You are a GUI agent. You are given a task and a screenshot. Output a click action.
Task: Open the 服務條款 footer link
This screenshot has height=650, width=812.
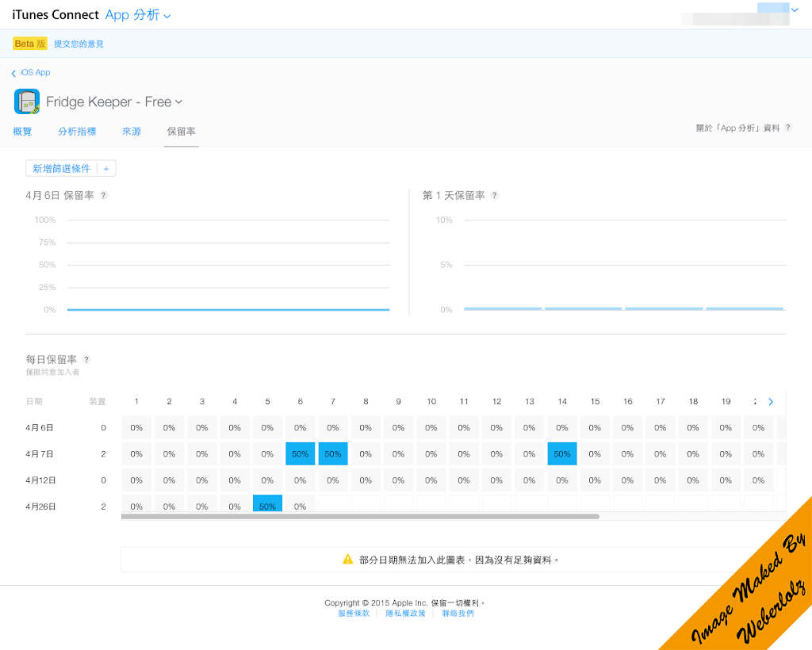[x=354, y=614]
